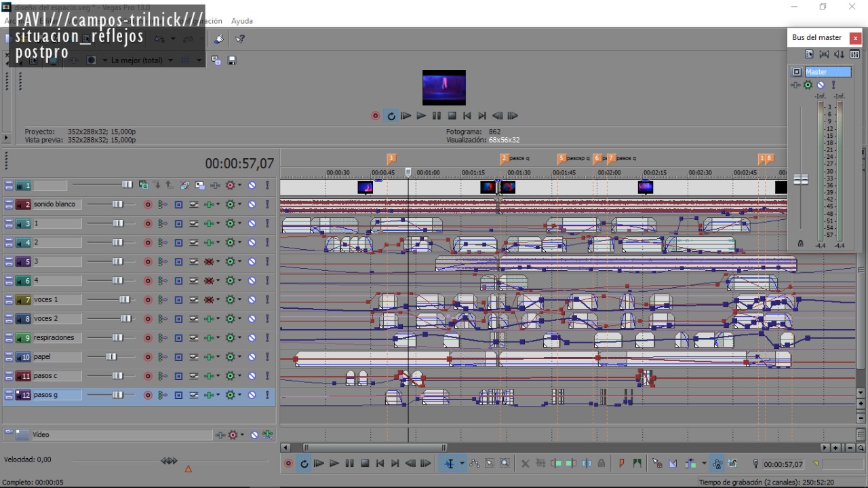Open automation settings gear on track 3
This screenshot has height=488, width=868.
(x=231, y=261)
